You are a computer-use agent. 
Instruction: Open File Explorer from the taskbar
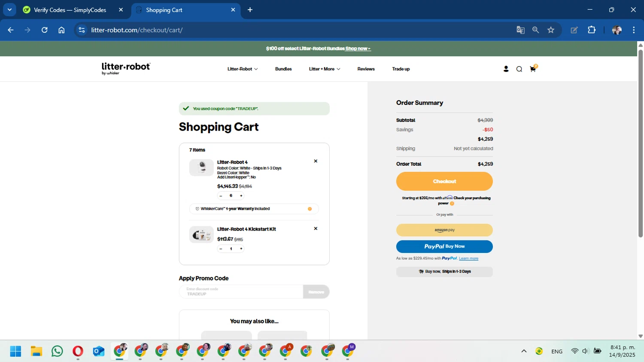tap(36, 351)
